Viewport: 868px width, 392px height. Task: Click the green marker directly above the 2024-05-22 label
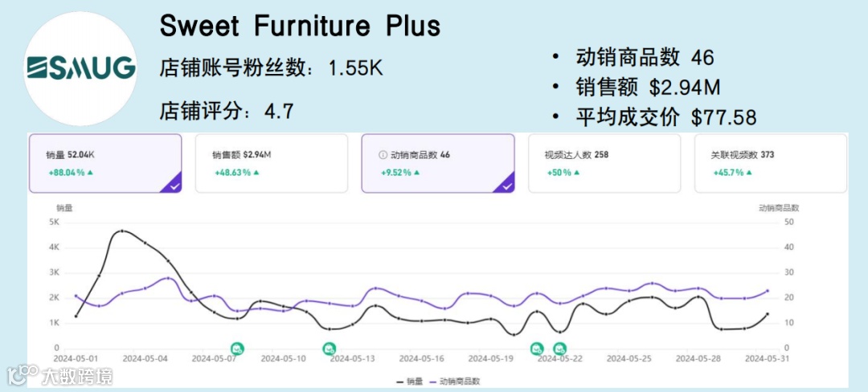point(560,349)
